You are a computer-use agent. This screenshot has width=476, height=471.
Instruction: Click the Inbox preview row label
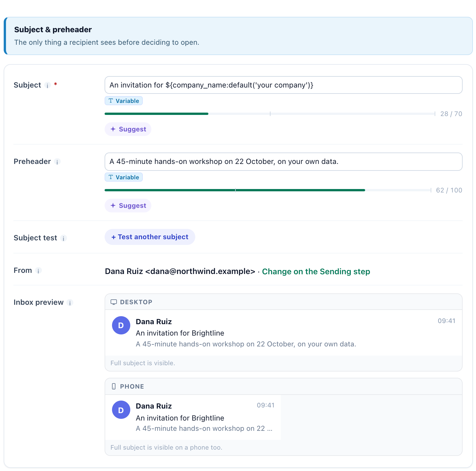click(x=38, y=302)
